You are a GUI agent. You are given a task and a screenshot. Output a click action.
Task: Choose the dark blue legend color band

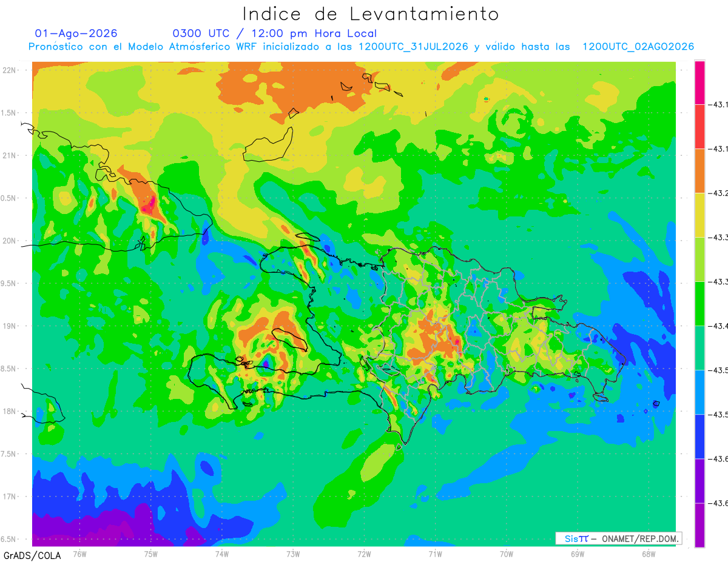[x=699, y=437]
